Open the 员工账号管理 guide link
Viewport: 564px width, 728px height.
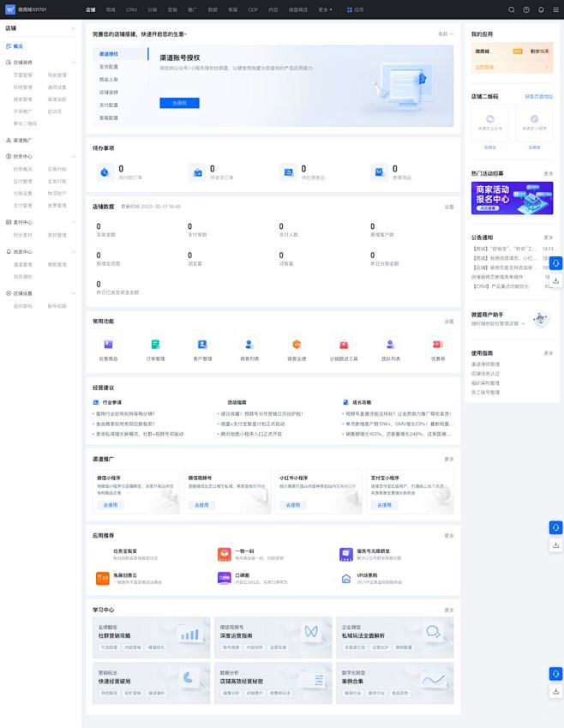tap(485, 393)
